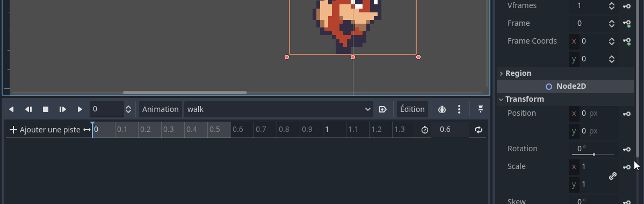644x204 pixels.
Task: Toggle onion skinning icon
Action: click(x=442, y=109)
